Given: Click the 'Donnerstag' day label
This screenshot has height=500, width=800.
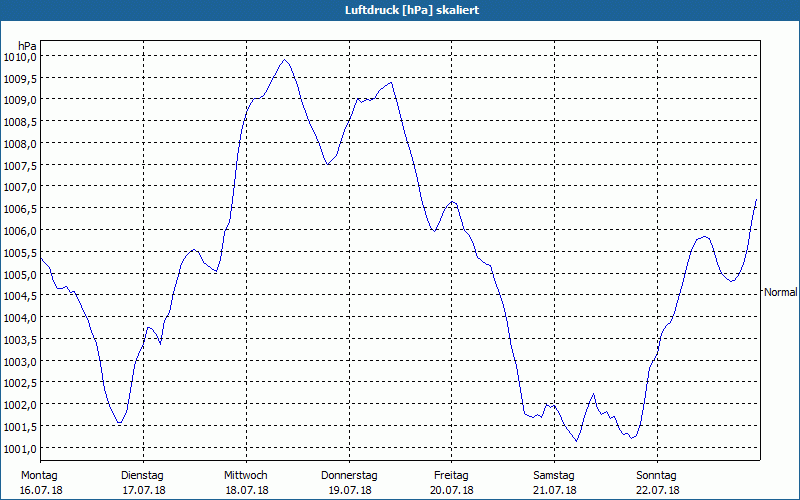Looking at the screenshot, I should [x=349, y=475].
